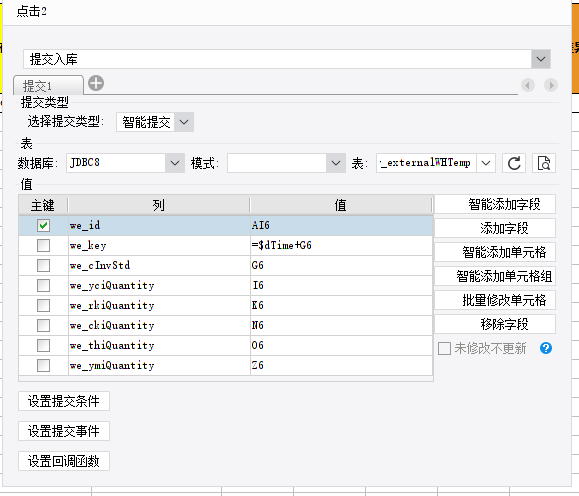Select the we_cInvStd column cell
This screenshot has height=496, width=579.
159,266
